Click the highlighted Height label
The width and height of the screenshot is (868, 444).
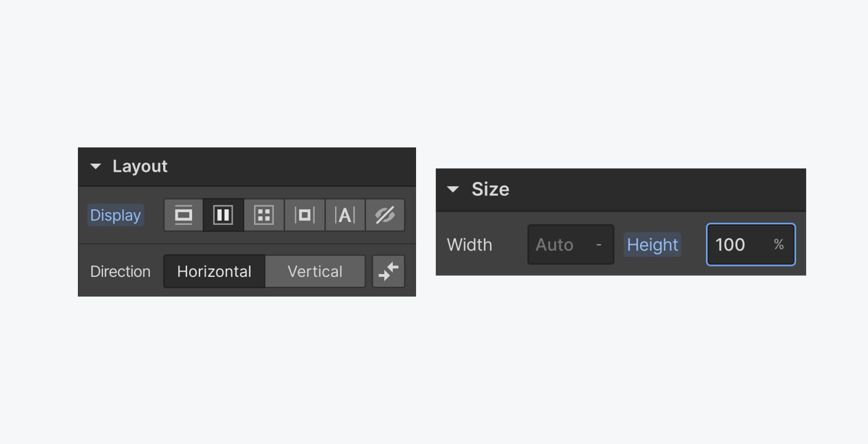point(652,245)
